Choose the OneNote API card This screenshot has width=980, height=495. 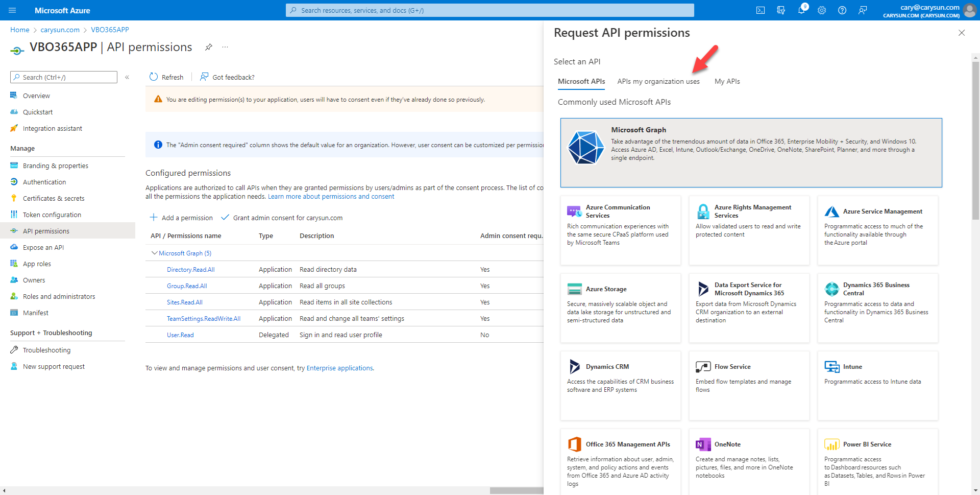(x=749, y=462)
